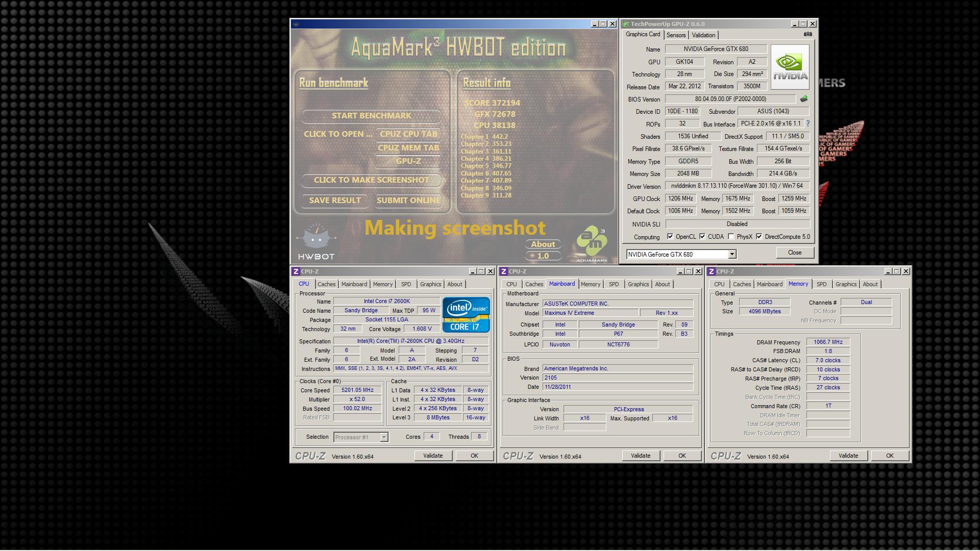The image size is (980, 551).
Task: Click the CAS# Latency value 7.0 clocks
Action: (x=828, y=360)
